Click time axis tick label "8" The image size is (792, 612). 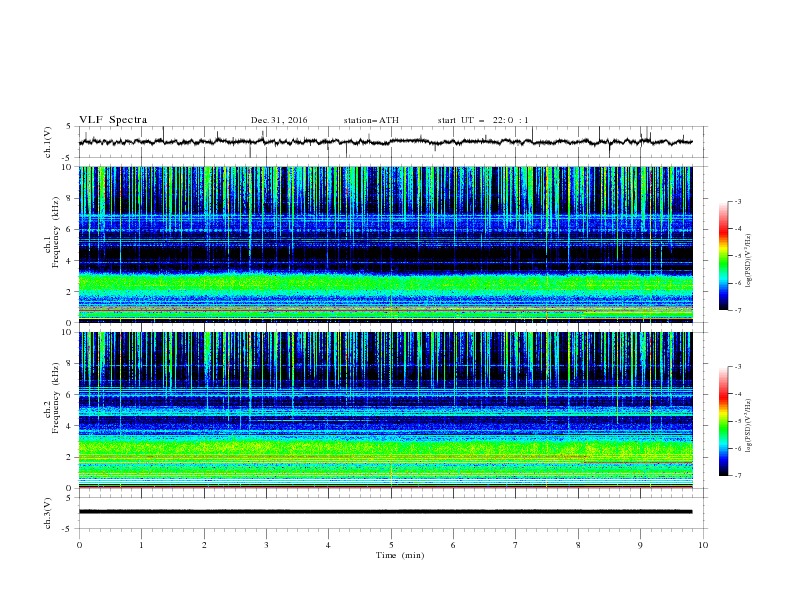point(578,545)
